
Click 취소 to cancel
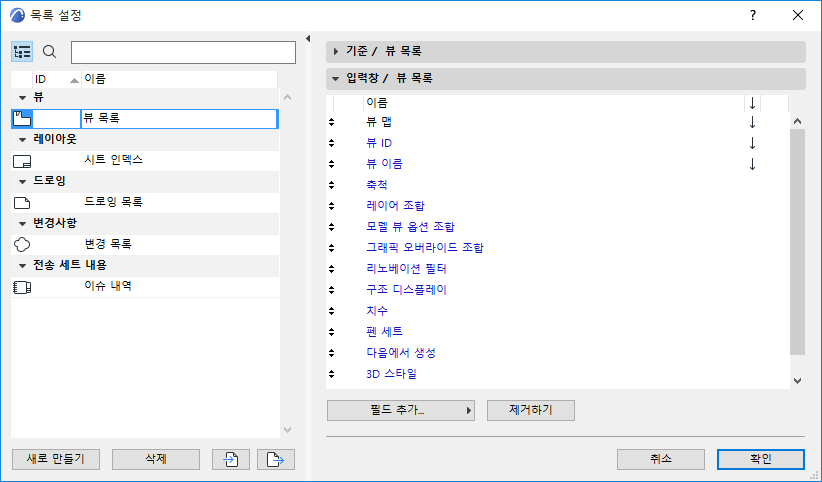tap(661, 459)
